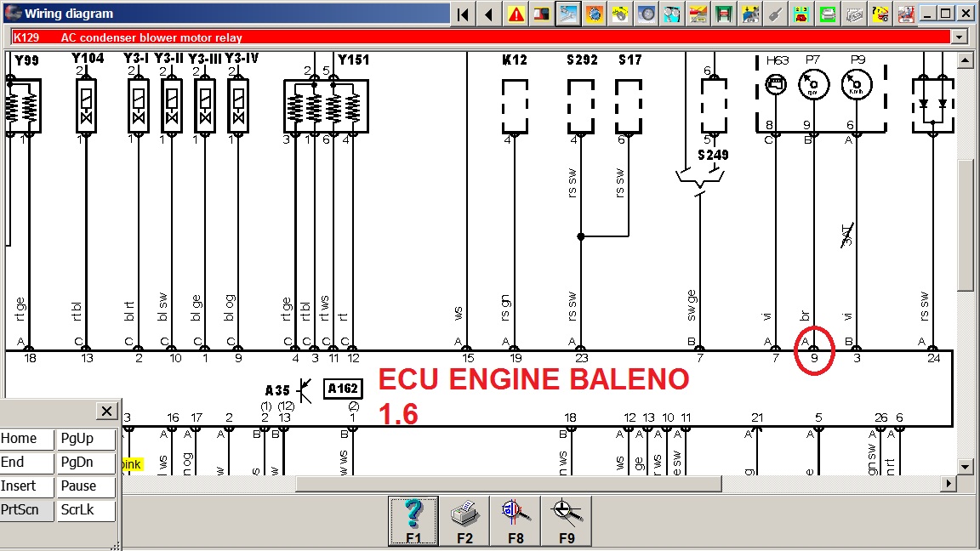Click the vertical scrollbar down arrow
Image resolution: width=980 pixels, height=551 pixels.
coord(965,467)
